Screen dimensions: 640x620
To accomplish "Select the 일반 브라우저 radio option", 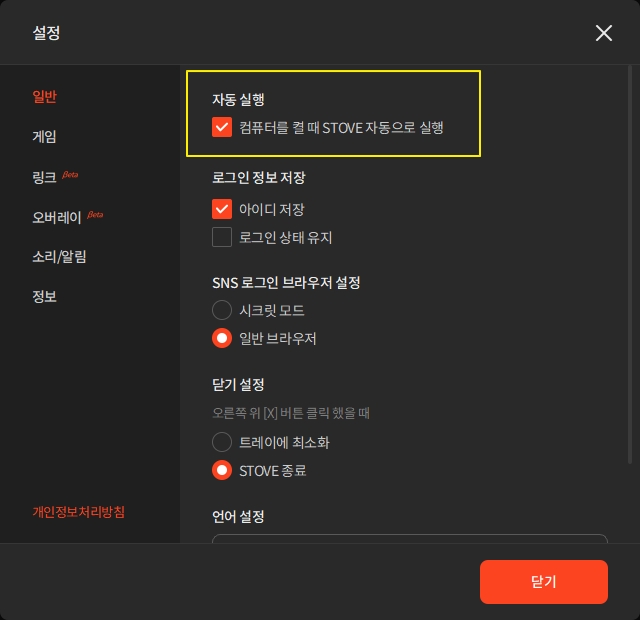I will point(222,338).
